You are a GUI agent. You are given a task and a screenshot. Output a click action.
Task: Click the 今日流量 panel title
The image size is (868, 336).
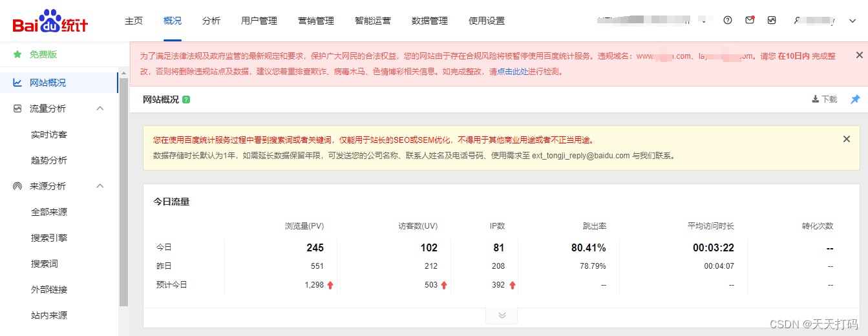[x=171, y=202]
